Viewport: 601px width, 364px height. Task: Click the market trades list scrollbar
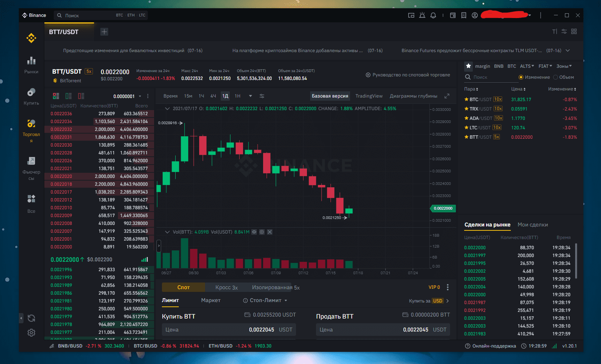(576, 261)
